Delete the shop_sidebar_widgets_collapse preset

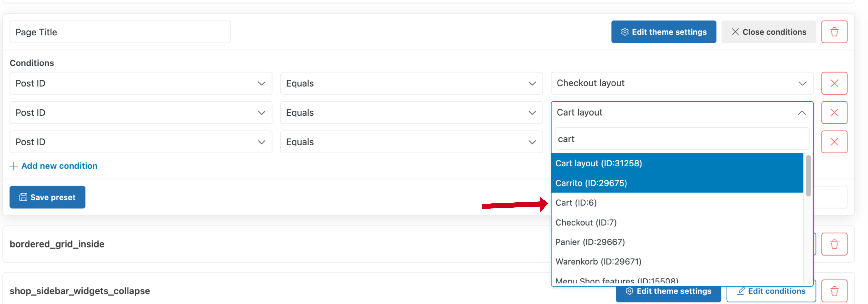point(834,291)
